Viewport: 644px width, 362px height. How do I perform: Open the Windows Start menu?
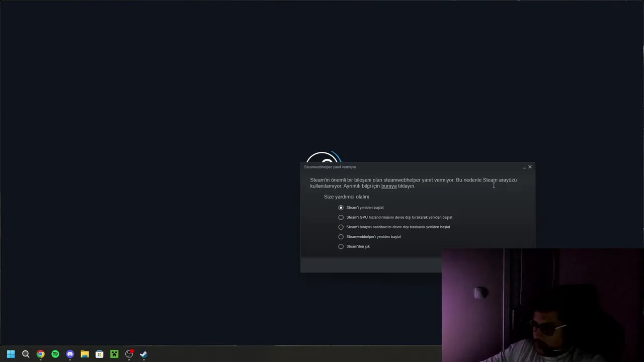pos(11,354)
